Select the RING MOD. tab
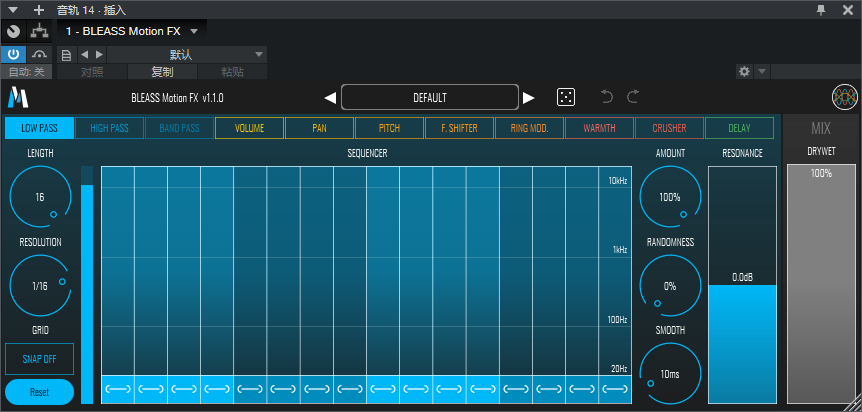Screen dimensions: 862x412 coord(529,128)
